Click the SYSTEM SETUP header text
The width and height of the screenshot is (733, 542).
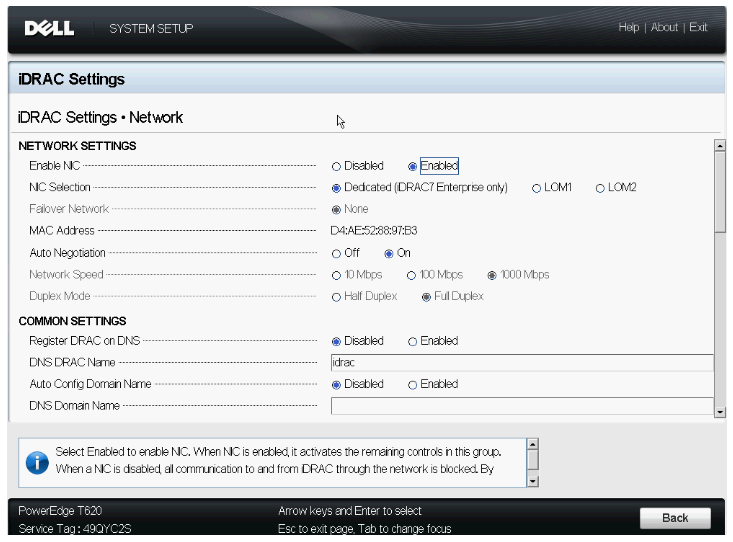click(x=151, y=29)
